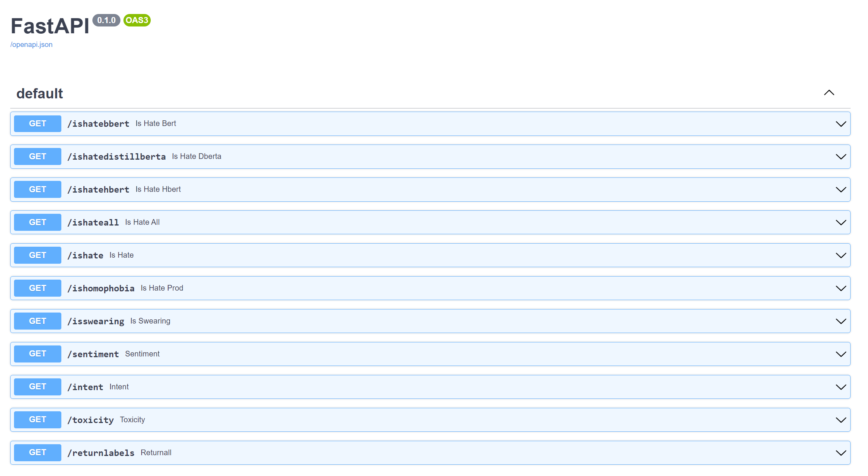Click the arrow icon on /intent row
The image size is (868, 476).
pos(841,387)
